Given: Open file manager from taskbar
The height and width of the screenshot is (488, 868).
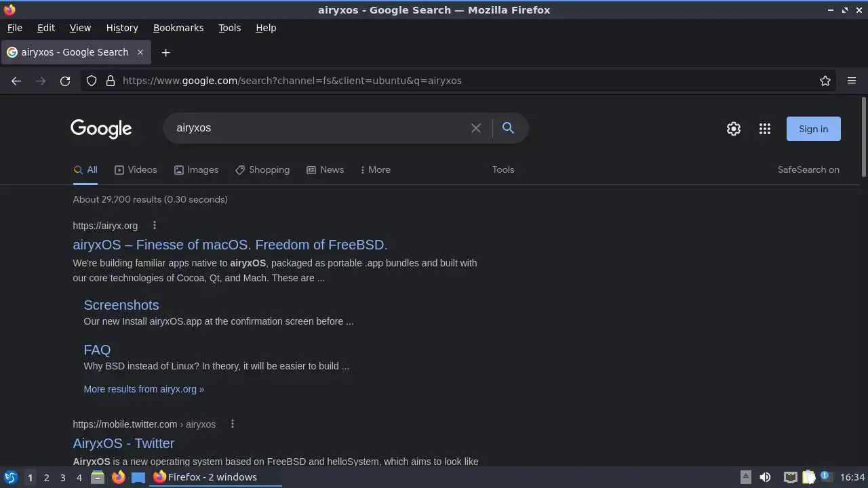Looking at the screenshot, I should pyautogui.click(x=98, y=477).
